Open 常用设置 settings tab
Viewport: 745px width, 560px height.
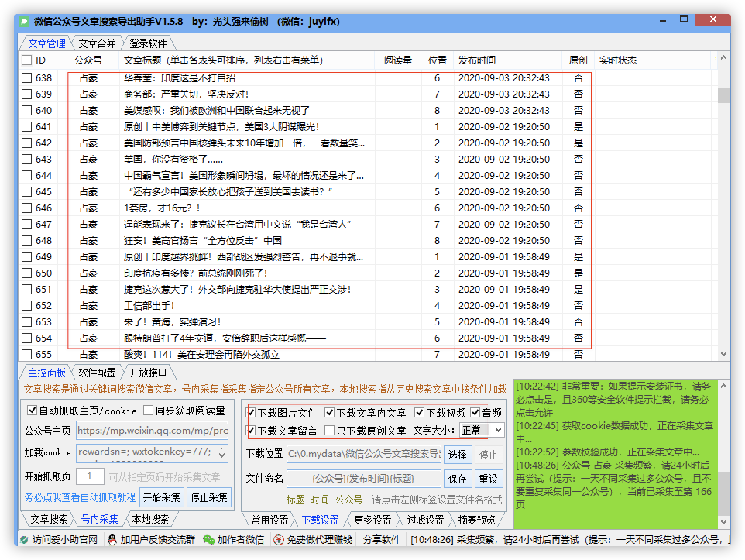pyautogui.click(x=270, y=520)
